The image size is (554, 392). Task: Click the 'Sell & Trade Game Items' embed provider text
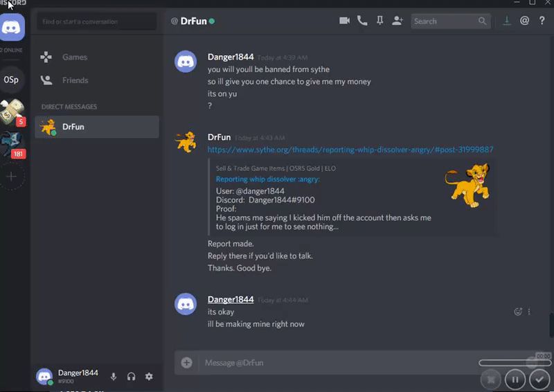[276, 168]
